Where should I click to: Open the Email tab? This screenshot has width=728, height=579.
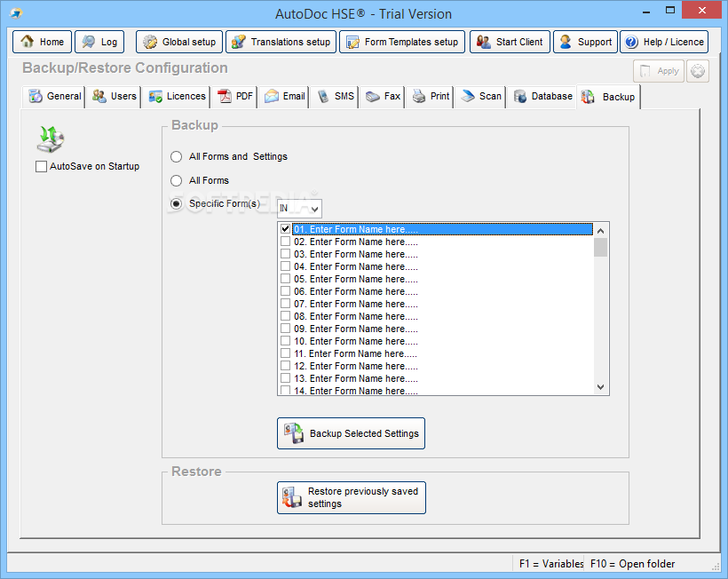(284, 96)
